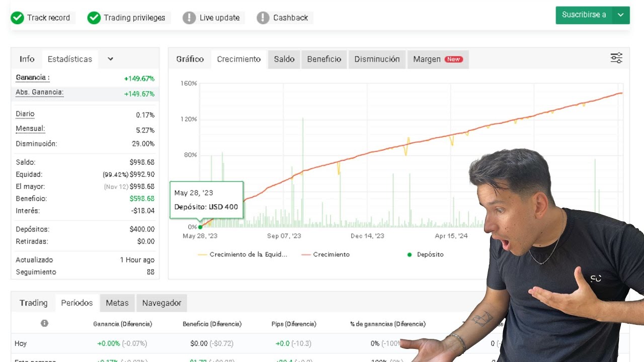Screen dimensions: 644x362
Task: Click the Track record label
Action: click(x=49, y=18)
